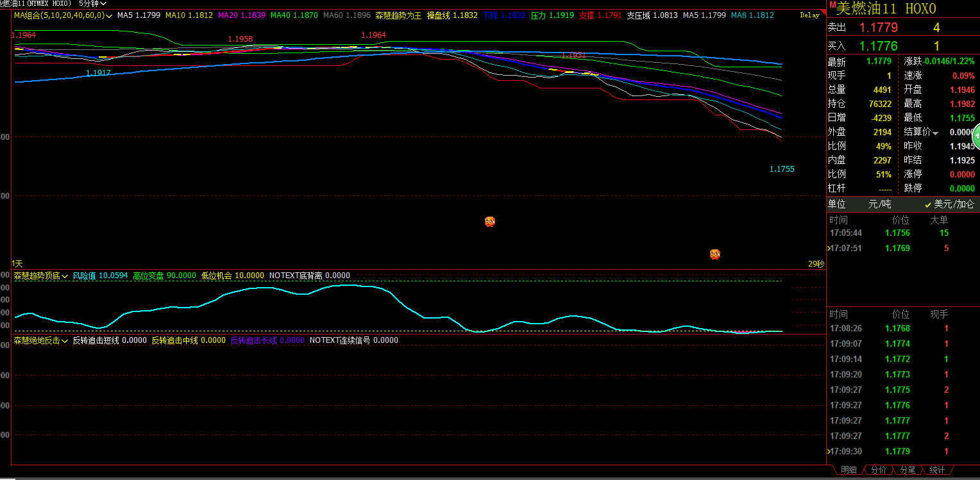Click the red M icon beside 美燃油11
This screenshot has width=980, height=480.
pyautogui.click(x=832, y=5)
